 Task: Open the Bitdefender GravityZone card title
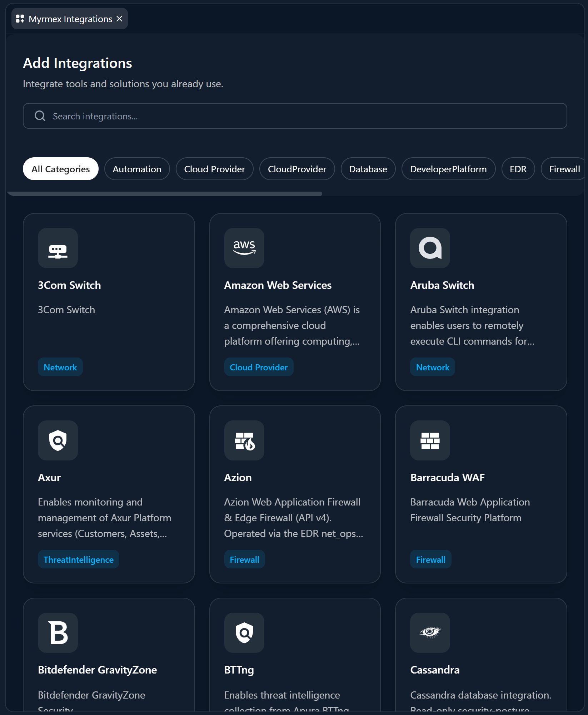click(x=98, y=670)
